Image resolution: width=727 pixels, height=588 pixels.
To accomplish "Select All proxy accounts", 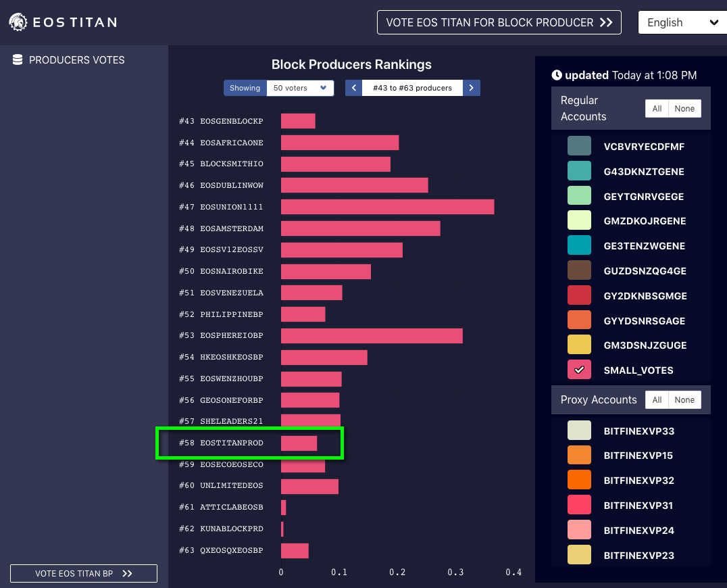I will [x=657, y=399].
